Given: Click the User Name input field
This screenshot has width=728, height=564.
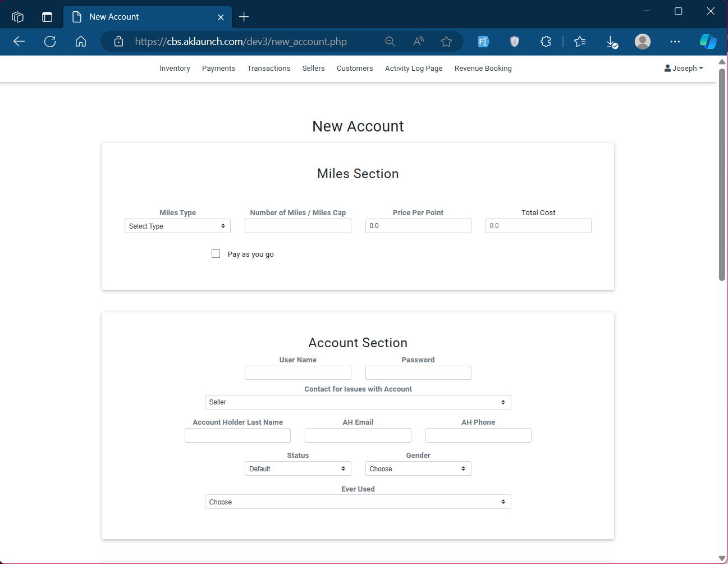Looking at the screenshot, I should pos(297,373).
